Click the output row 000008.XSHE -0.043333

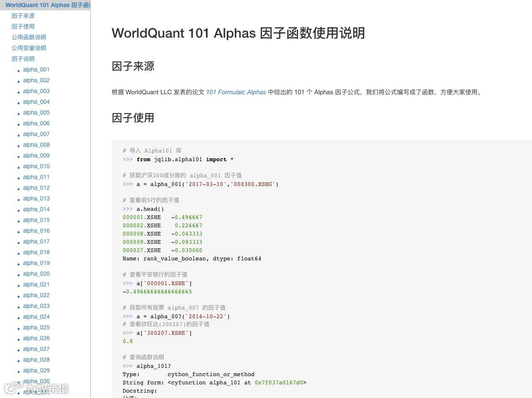(162, 234)
